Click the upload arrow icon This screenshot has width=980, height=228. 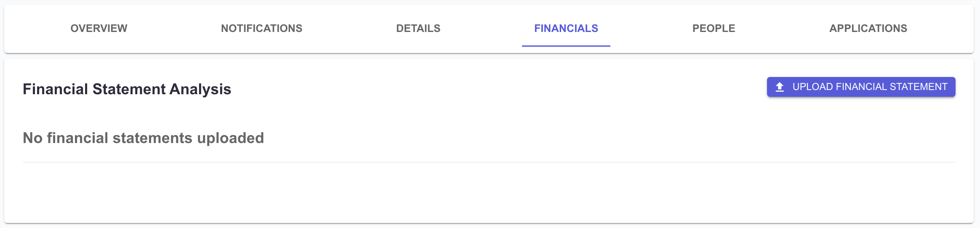780,87
